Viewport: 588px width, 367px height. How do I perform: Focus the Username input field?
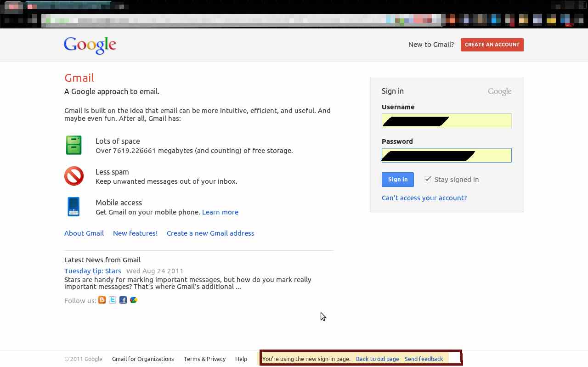click(447, 121)
